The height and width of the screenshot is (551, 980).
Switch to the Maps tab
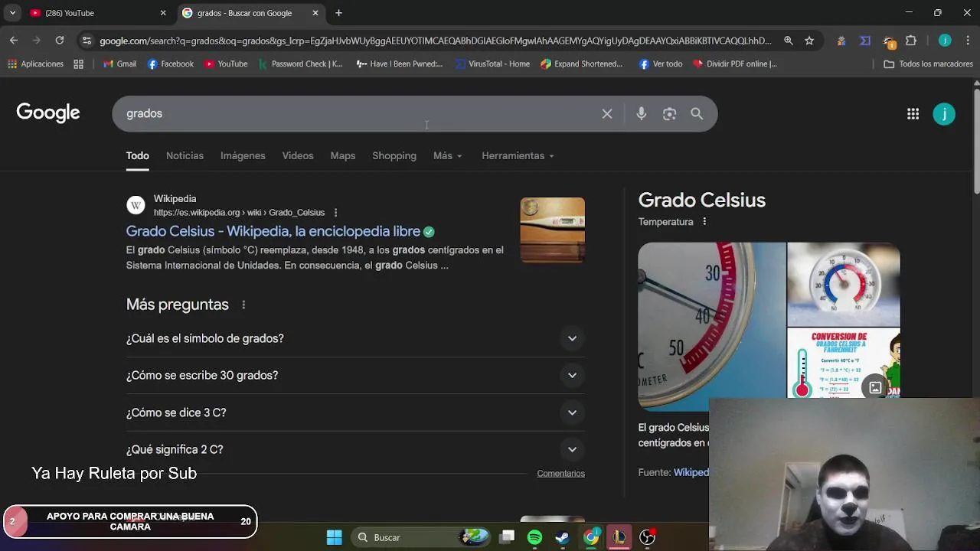(x=342, y=155)
